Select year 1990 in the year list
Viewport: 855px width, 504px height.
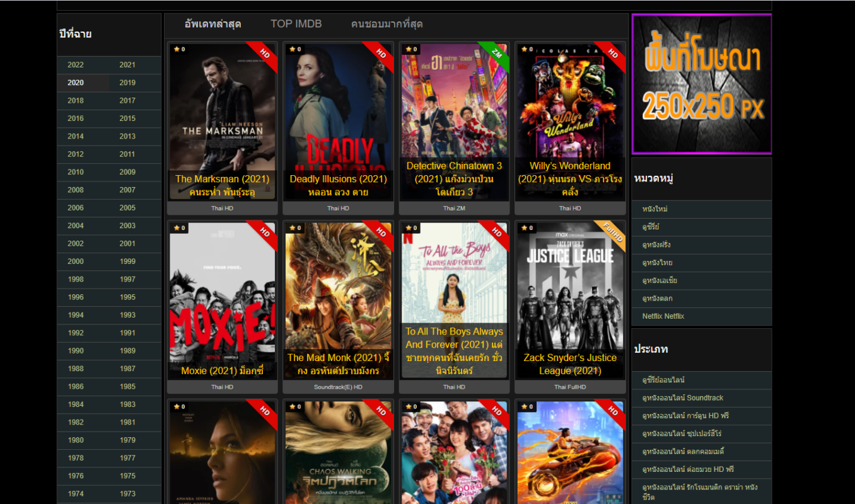point(76,351)
